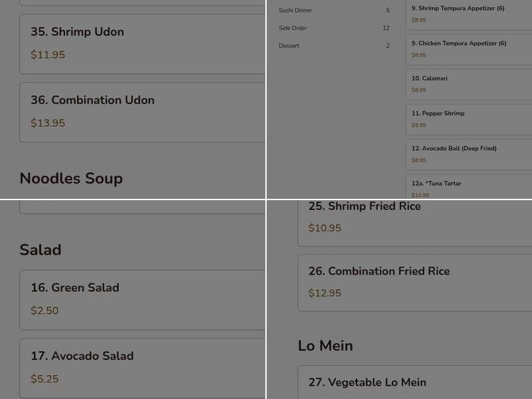Choose the Combination Udon item
This screenshot has width=532, height=399.
coord(92,100)
